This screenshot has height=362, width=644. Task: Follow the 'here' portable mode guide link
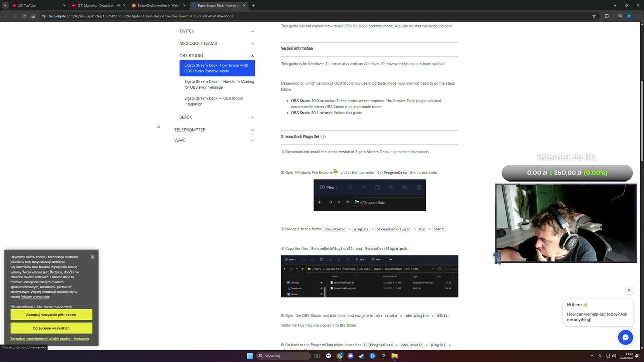448,26
